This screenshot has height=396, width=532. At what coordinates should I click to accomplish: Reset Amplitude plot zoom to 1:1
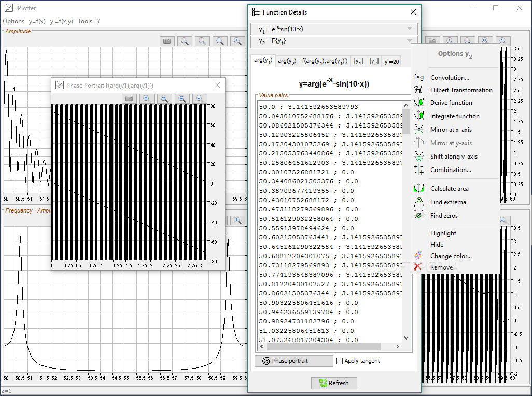(x=237, y=41)
